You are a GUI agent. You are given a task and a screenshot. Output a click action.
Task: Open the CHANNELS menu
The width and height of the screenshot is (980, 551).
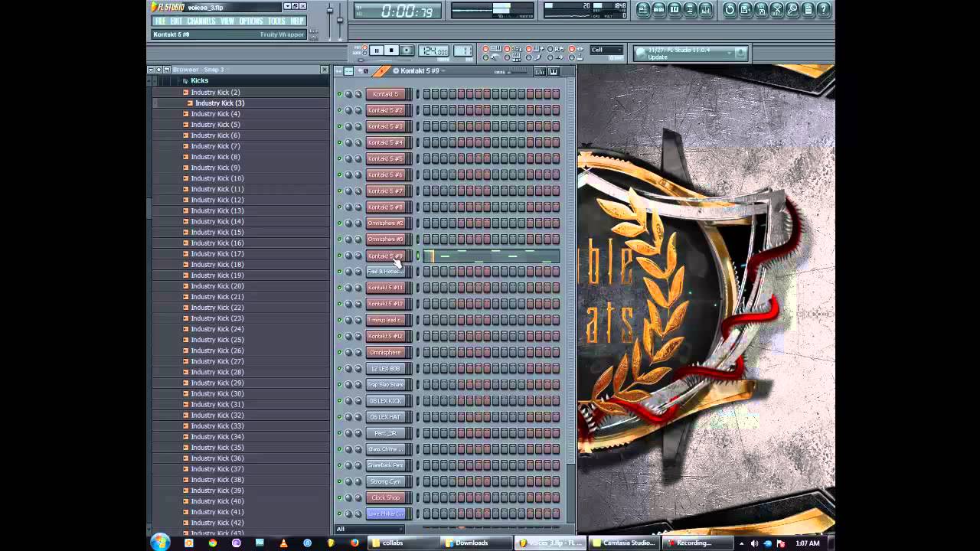click(201, 21)
